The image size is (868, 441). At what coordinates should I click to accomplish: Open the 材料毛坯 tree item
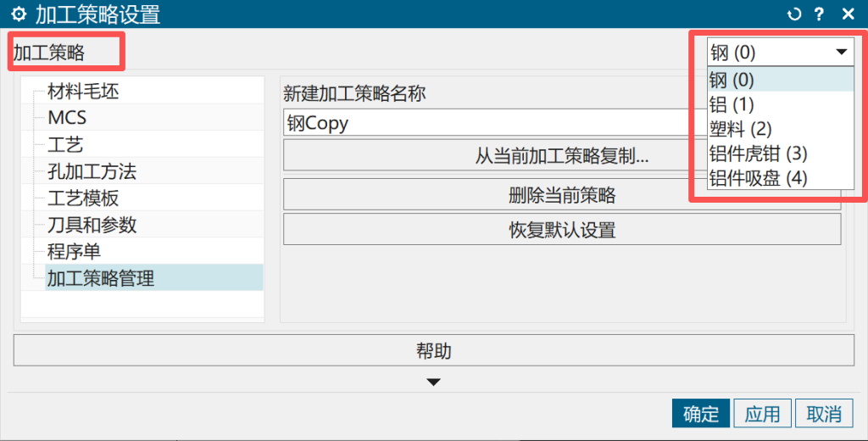click(x=83, y=92)
